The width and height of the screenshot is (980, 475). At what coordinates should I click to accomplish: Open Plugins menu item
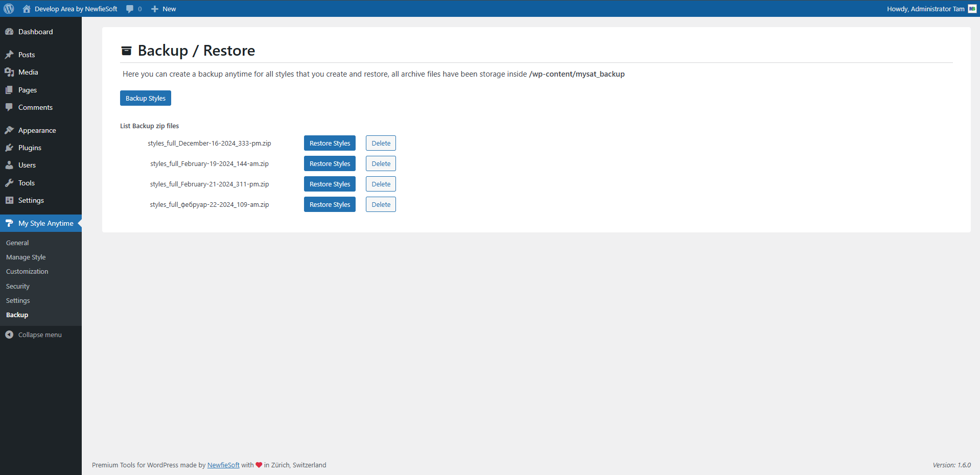41,148
